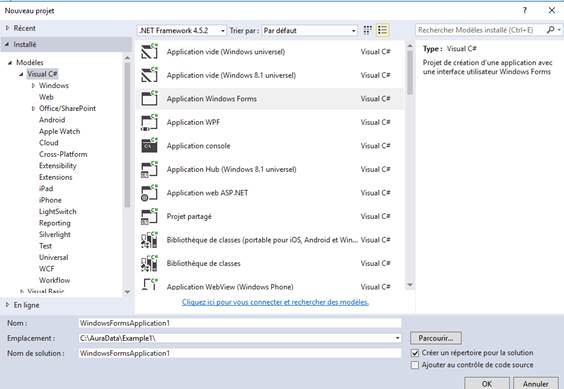Click the category tree scrollbar thumb
Viewport: 564px width, 389px height.
click(127, 135)
